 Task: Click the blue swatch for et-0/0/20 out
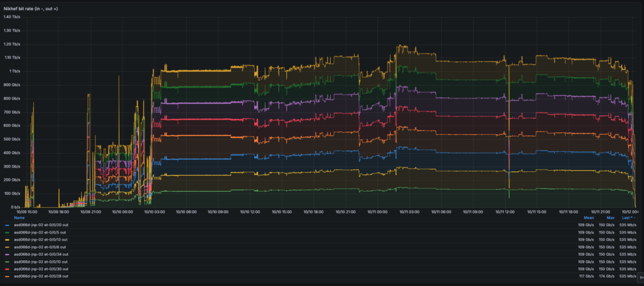pos(8,226)
